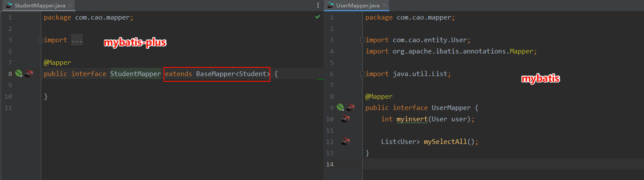Open the editor tab options (three dots) menu

pos(318,6)
